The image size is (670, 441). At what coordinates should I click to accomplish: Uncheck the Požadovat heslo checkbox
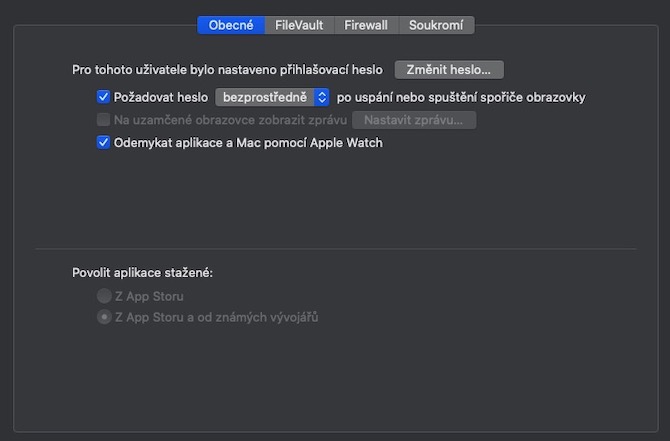pos(103,97)
